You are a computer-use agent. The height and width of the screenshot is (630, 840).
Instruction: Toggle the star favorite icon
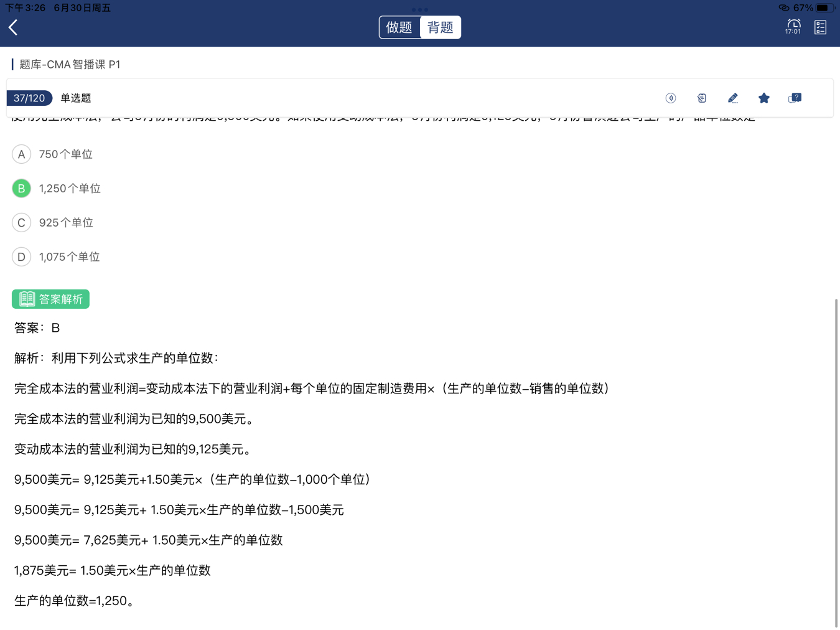(763, 98)
